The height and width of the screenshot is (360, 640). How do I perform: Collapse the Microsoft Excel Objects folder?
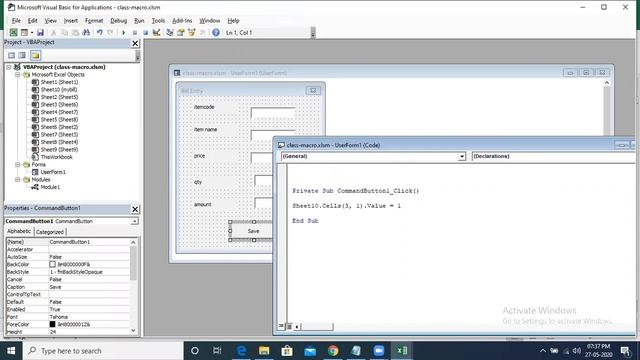tap(18, 75)
